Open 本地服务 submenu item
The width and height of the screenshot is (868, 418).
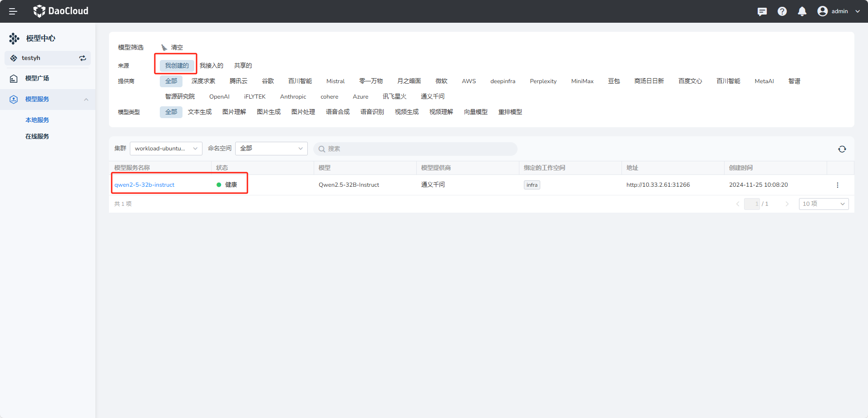click(37, 120)
